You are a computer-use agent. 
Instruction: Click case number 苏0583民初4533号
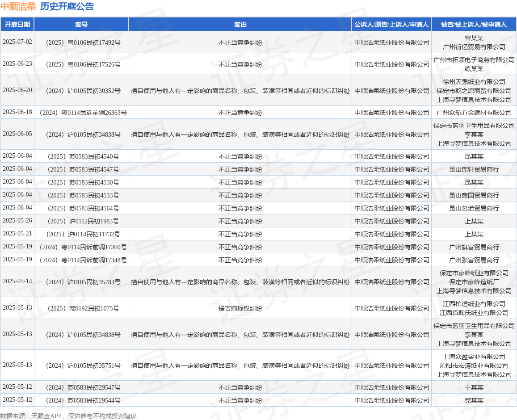[x=83, y=195]
